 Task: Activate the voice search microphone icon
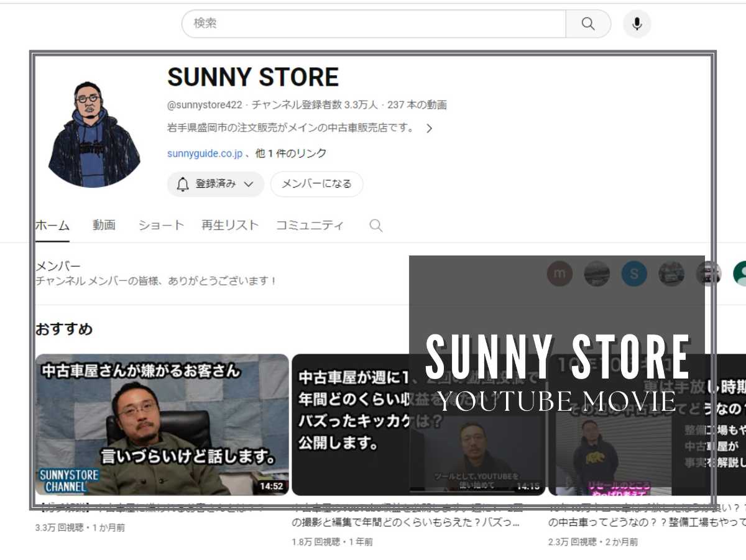tap(636, 24)
